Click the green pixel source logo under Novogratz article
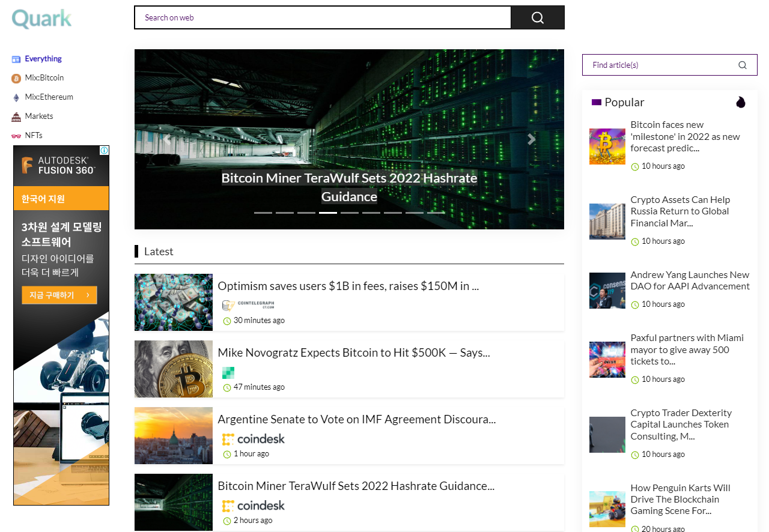This screenshot has height=532, width=769. 228,372
